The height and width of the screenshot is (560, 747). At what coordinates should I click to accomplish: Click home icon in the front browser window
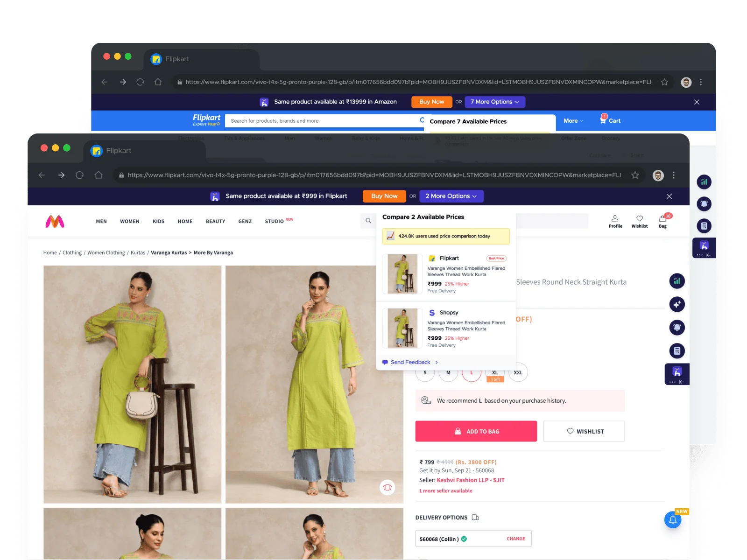tap(99, 175)
